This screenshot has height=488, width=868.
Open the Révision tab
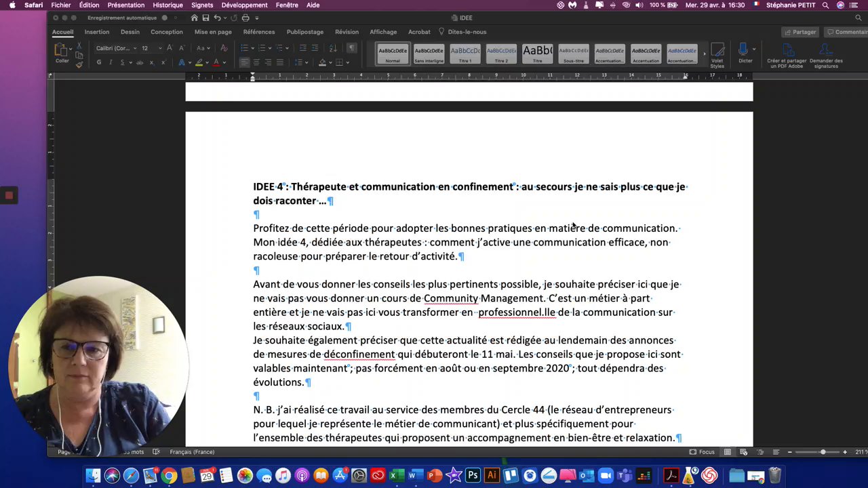(x=347, y=32)
